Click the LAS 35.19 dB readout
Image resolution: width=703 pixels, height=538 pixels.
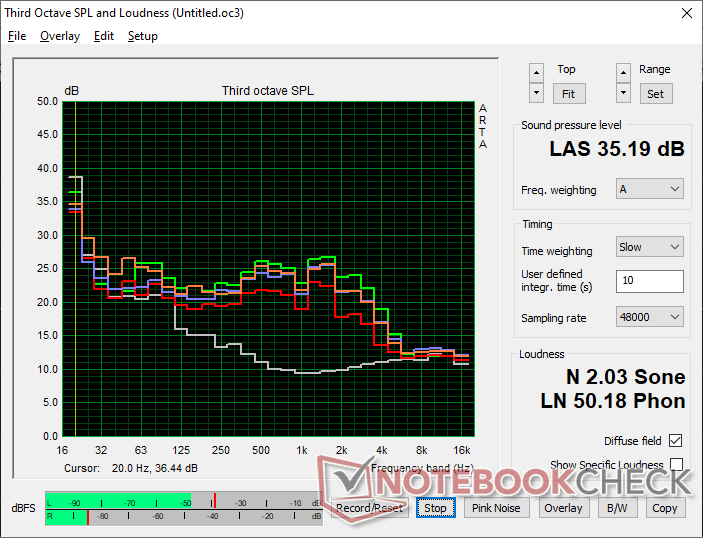tap(617, 149)
